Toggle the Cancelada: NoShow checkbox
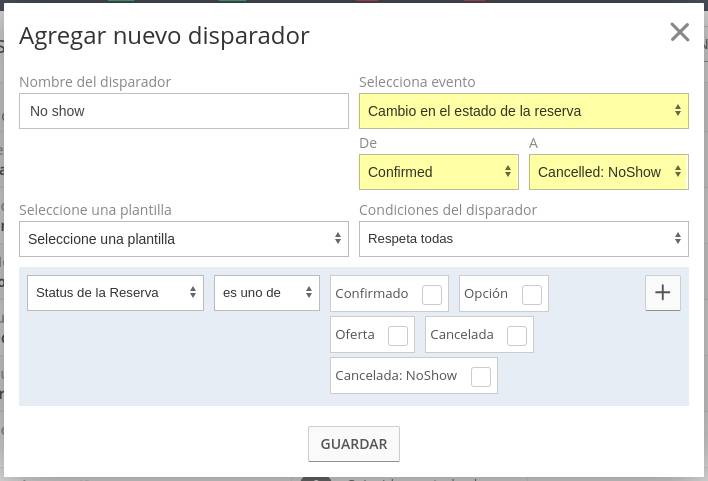This screenshot has width=708, height=481. [480, 377]
